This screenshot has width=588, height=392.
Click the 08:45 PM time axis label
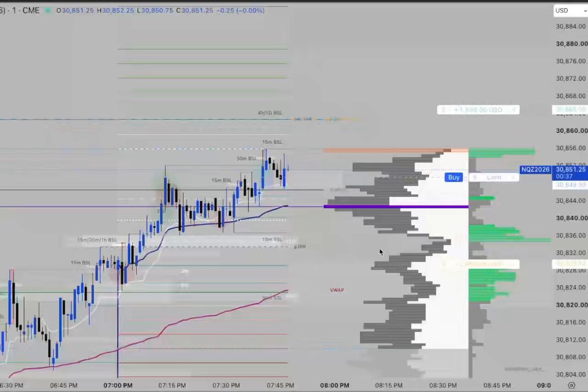click(496, 385)
